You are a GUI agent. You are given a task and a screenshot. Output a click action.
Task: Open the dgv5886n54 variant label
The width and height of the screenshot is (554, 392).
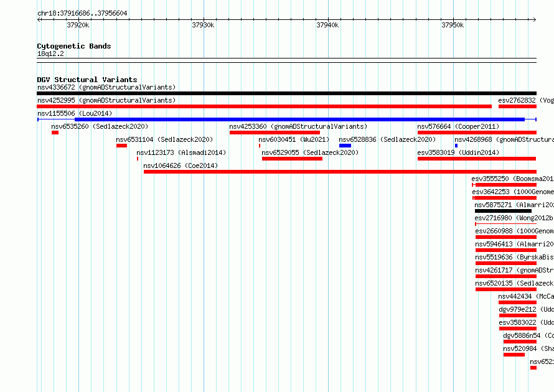[x=528, y=335]
